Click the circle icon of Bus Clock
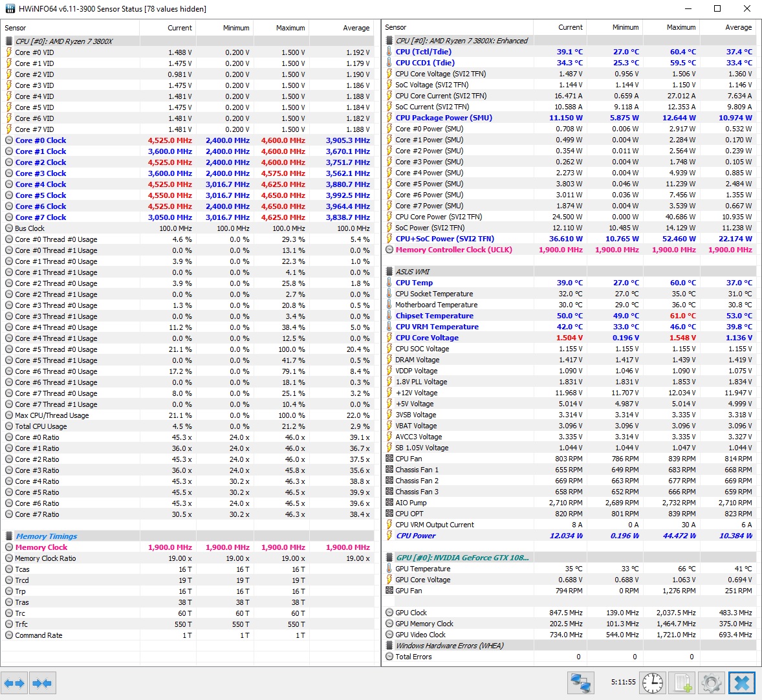762x700 pixels. [x=9, y=228]
